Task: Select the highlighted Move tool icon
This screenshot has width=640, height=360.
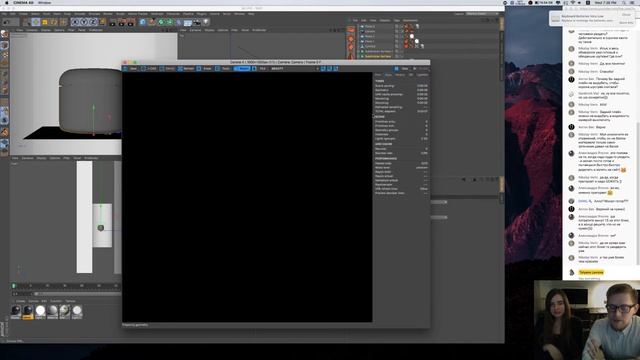Action: (36, 22)
